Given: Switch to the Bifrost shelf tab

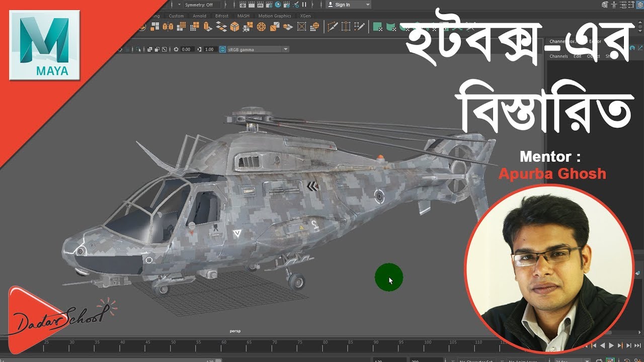Looking at the screenshot, I should tap(222, 16).
